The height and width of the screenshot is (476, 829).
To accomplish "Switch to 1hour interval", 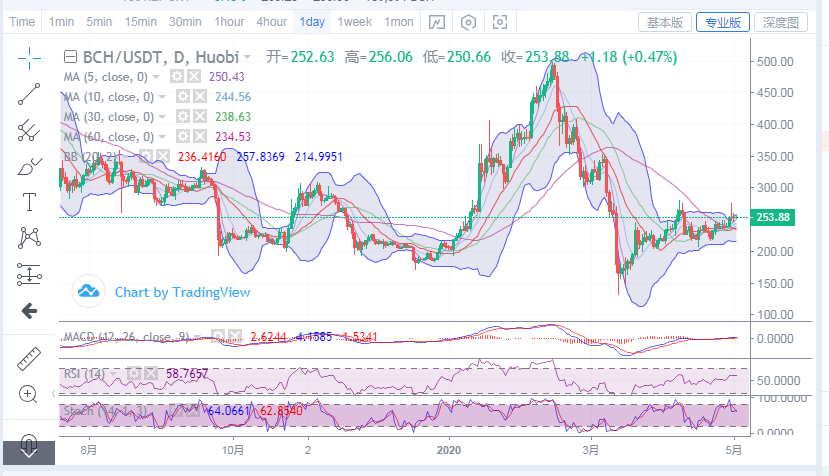I will [x=229, y=22].
